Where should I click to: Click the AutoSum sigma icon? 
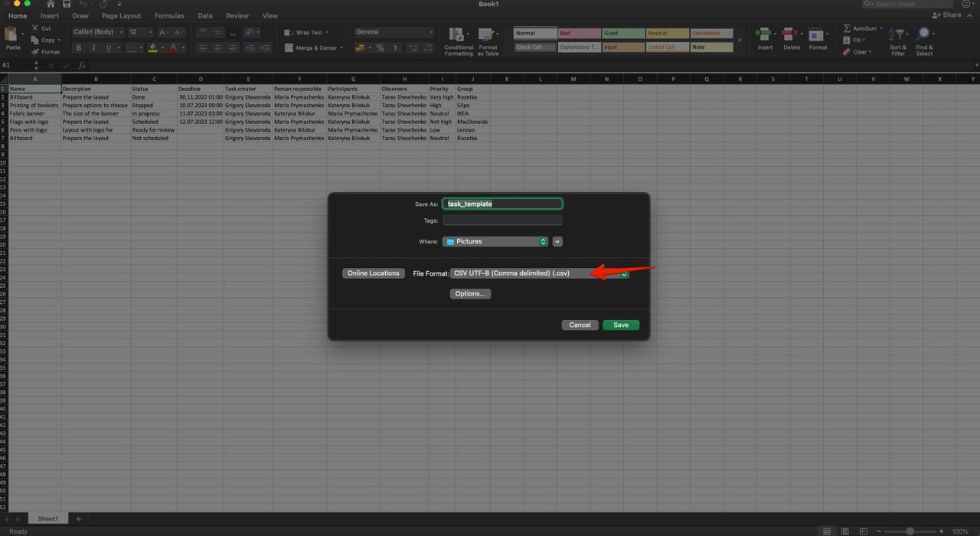pyautogui.click(x=847, y=28)
